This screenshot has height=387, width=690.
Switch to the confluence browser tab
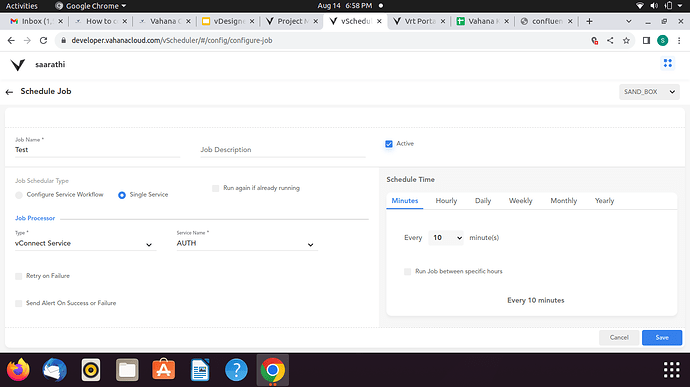coord(546,21)
